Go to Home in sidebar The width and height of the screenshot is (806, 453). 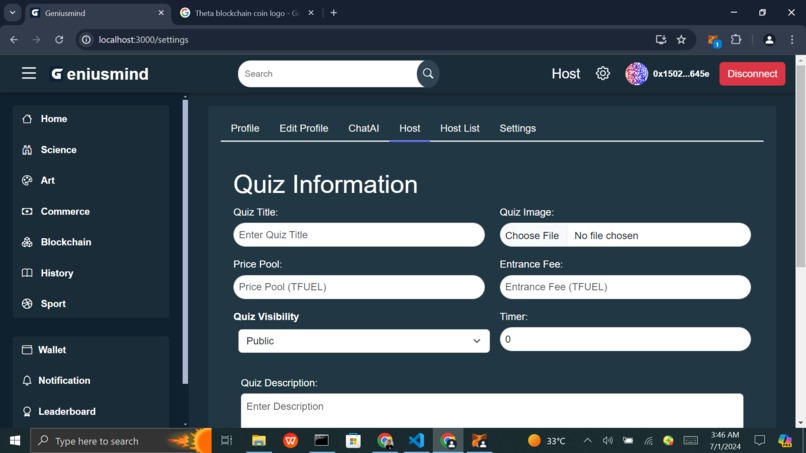pos(54,119)
